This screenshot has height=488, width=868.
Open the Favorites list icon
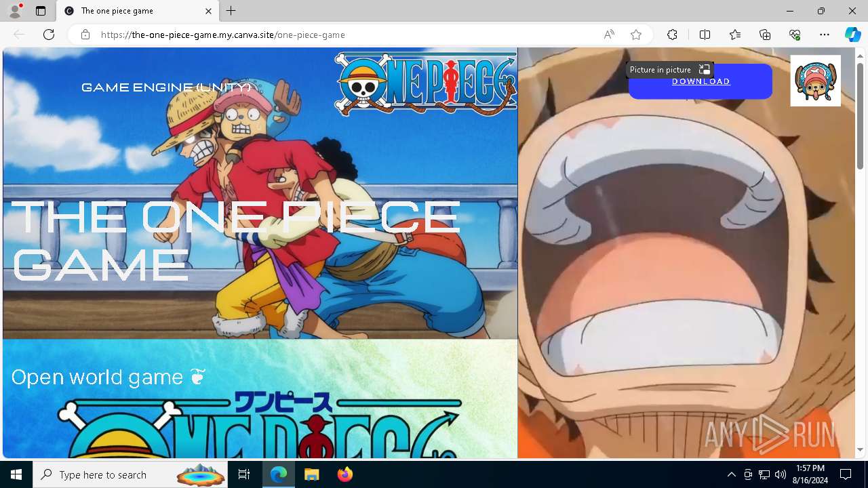click(735, 35)
